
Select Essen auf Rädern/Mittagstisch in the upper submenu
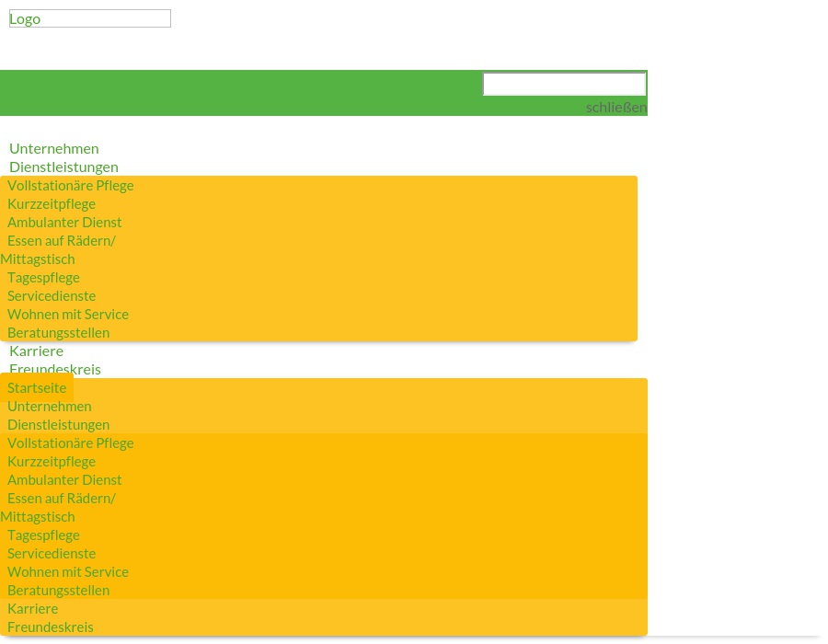coord(61,241)
